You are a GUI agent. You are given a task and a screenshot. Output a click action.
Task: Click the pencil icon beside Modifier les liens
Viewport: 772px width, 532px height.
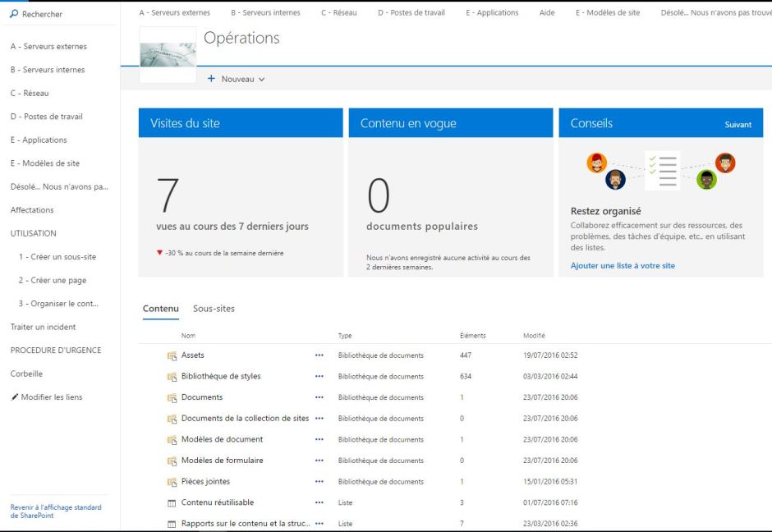(x=14, y=397)
